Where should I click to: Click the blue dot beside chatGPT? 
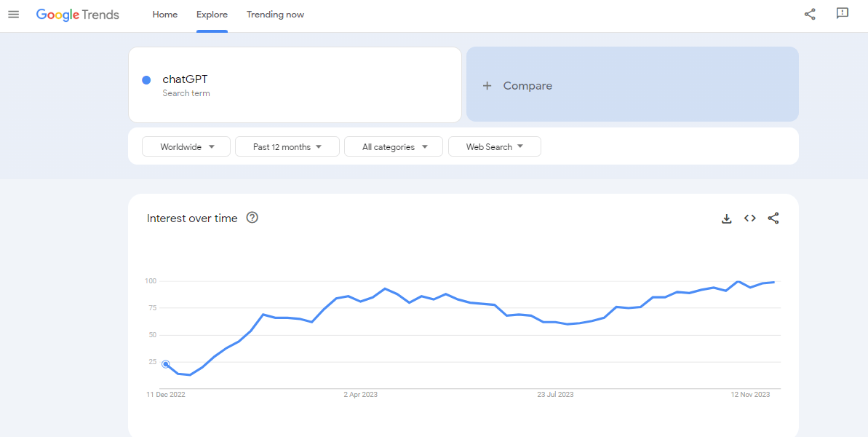pos(147,80)
